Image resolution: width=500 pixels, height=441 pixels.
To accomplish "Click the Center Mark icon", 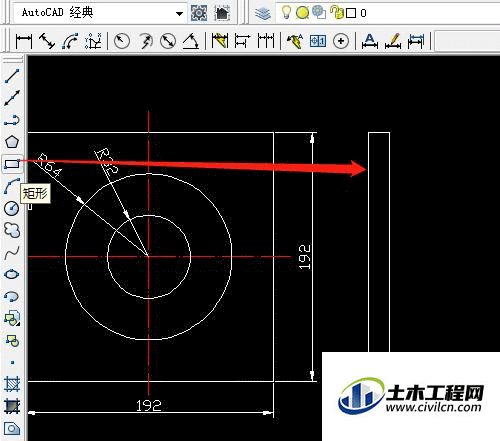I will pyautogui.click(x=341, y=41).
